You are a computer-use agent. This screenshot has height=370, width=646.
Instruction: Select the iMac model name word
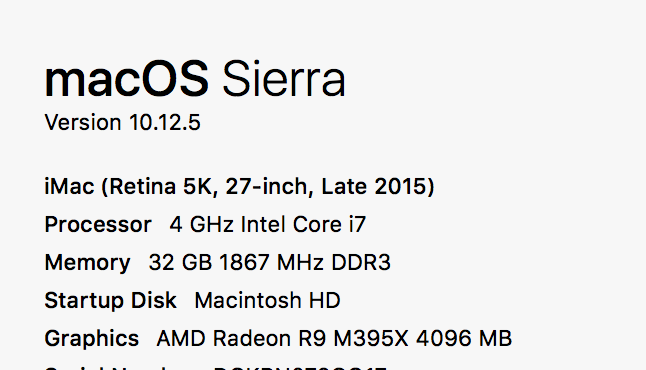pos(70,186)
